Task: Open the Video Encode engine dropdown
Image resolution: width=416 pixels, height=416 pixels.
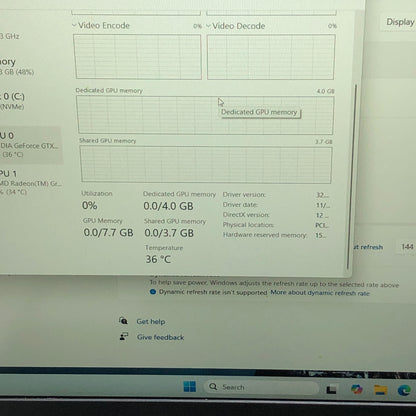Action: (75, 25)
